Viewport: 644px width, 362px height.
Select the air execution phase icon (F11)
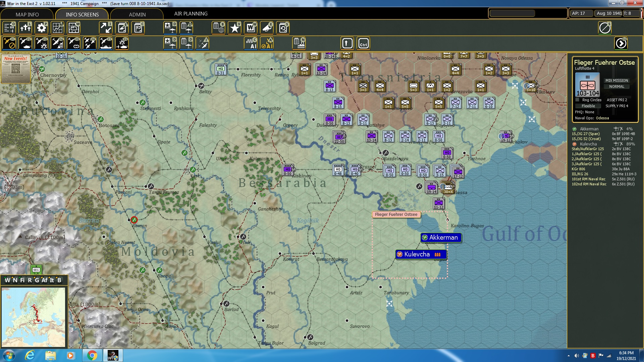point(122,44)
